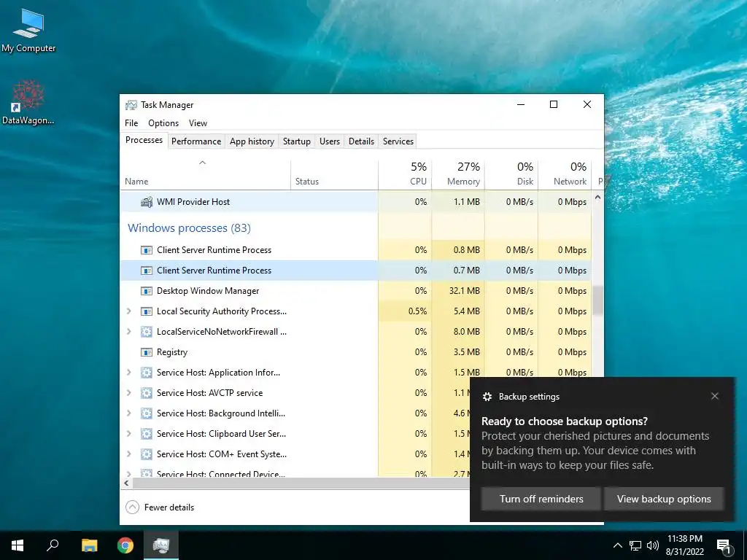
Task: Open File Explorer from the taskbar
Action: (89, 545)
